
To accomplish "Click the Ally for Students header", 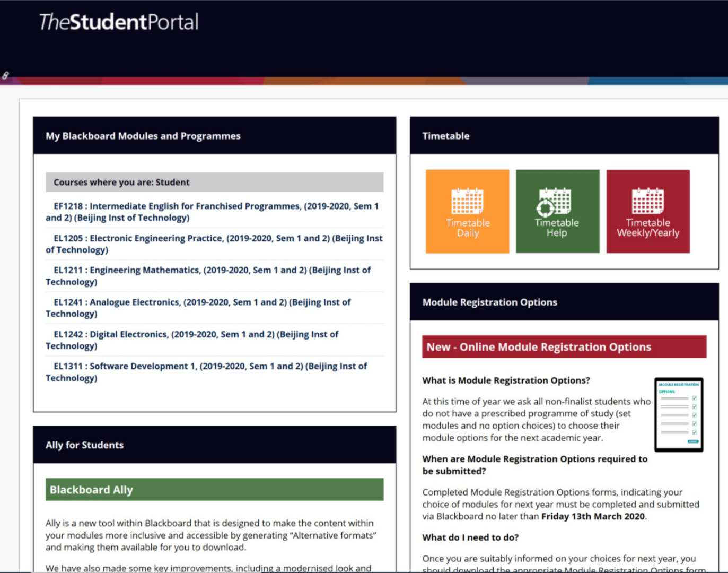I will 85,445.
